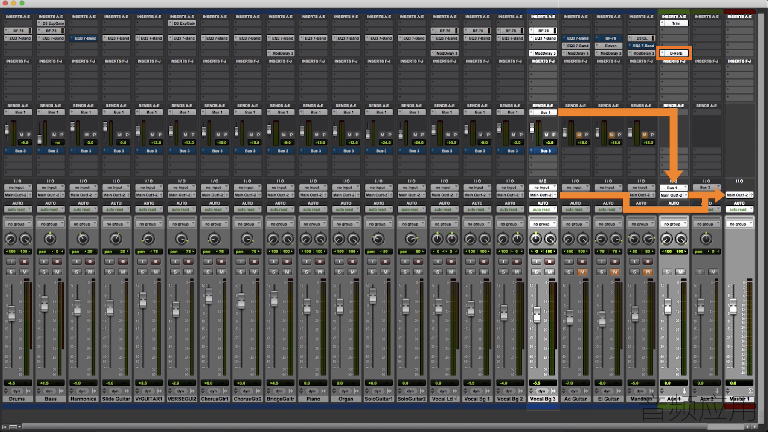Record-enable the SoloGuitar2 track

pyautogui.click(x=417, y=262)
